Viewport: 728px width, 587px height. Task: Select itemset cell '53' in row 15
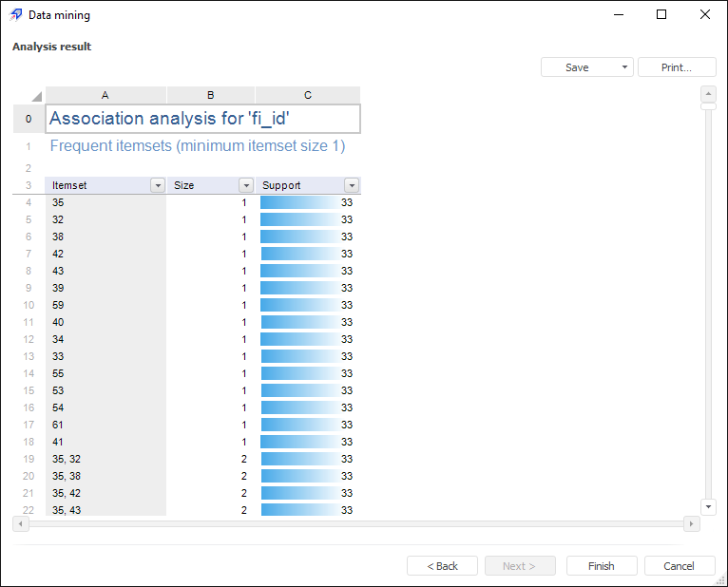(105, 390)
